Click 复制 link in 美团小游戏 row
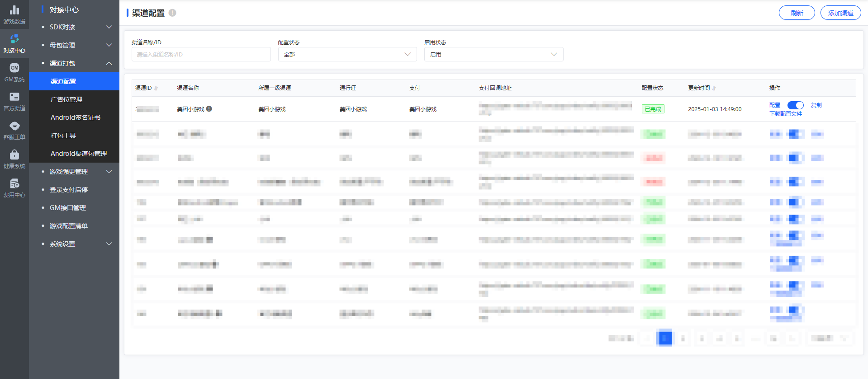Screen dimensions: 868x379 [x=816, y=105]
